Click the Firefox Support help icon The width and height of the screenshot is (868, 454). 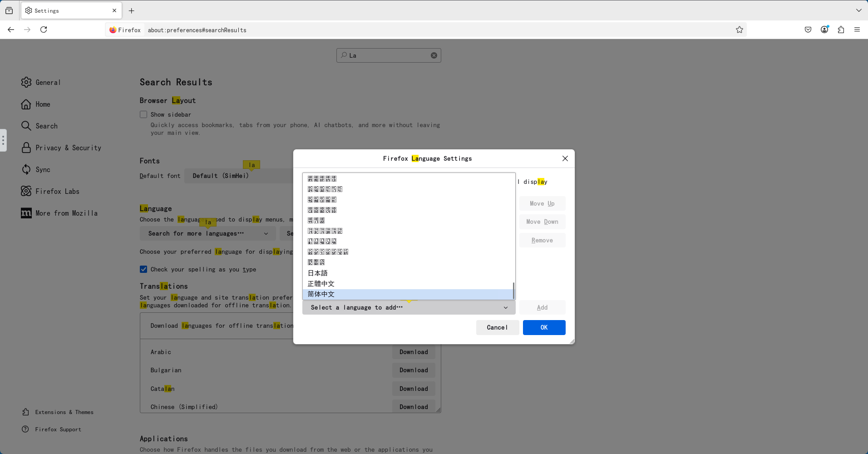(25, 429)
